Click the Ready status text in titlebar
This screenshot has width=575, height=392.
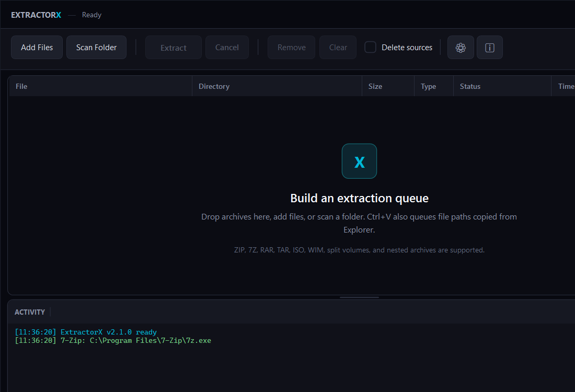(x=91, y=15)
